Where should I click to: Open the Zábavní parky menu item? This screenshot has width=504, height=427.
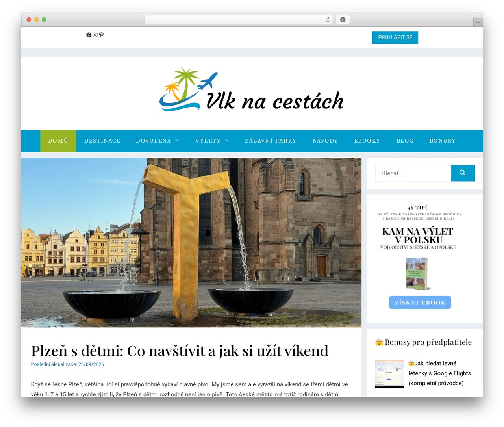tap(271, 141)
